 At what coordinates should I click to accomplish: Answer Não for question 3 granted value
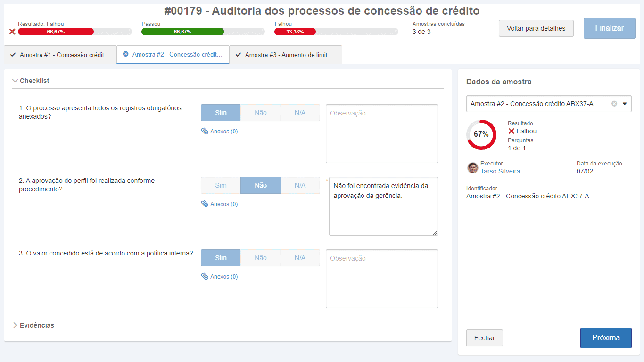261,258
